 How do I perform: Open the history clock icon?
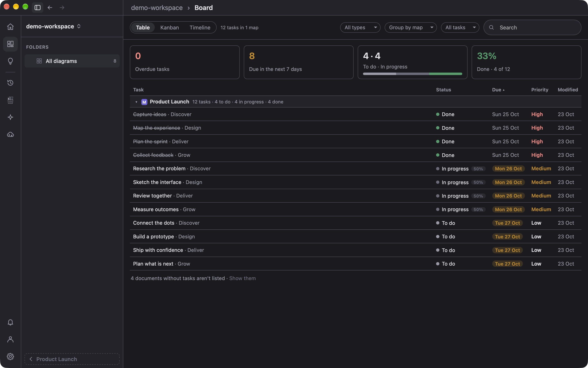(10, 83)
